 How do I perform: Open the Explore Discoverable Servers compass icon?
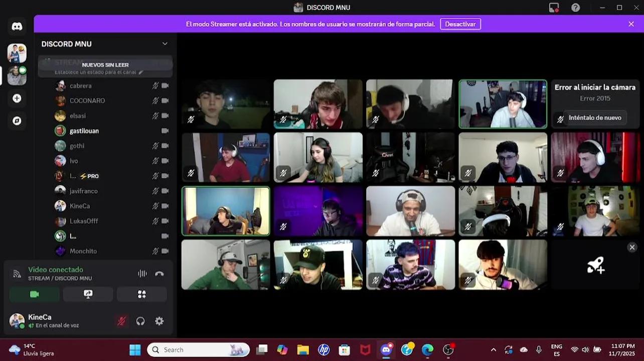tap(17, 121)
